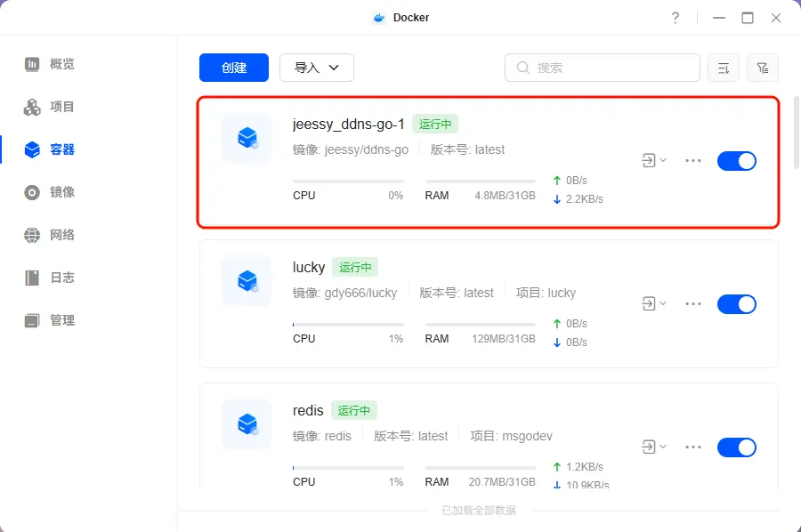Click the sort list icon beside search
Screen dimensions: 801x532
pyautogui.click(x=723, y=68)
